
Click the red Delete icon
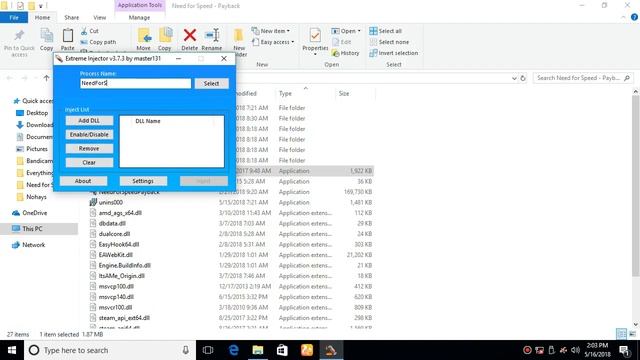[190, 35]
